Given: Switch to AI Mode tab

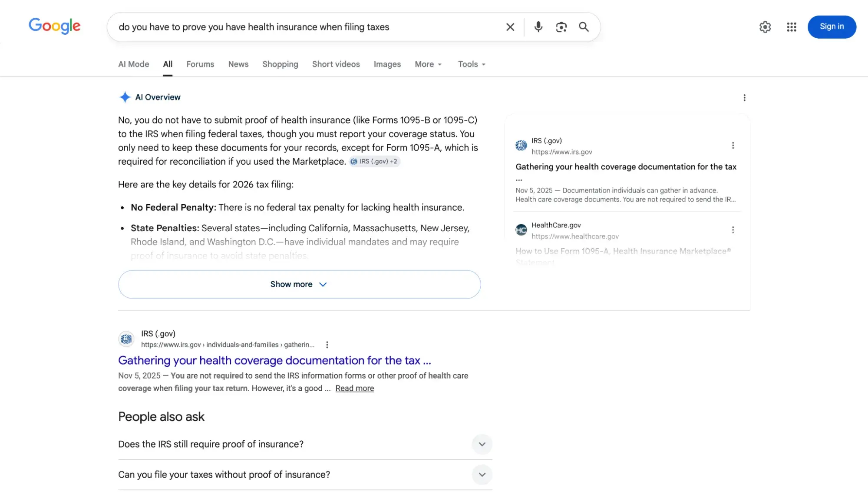Looking at the screenshot, I should tap(133, 64).
